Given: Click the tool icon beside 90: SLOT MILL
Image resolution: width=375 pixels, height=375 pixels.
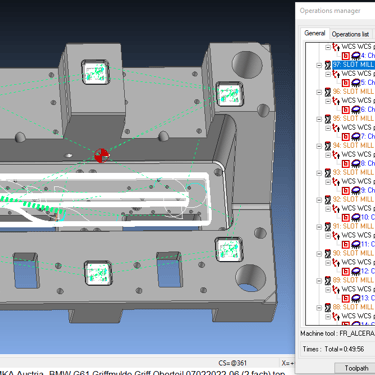Looking at the screenshot, I should [328, 253].
